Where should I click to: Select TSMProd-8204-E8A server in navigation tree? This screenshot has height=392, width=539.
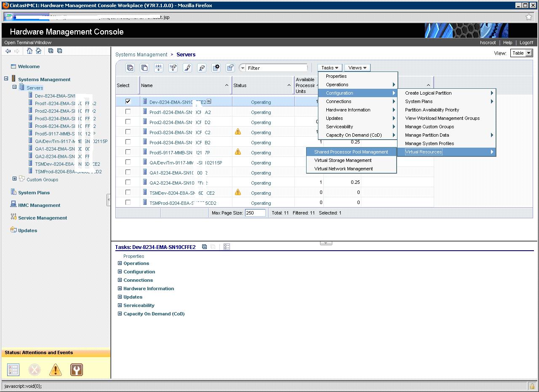(68, 172)
